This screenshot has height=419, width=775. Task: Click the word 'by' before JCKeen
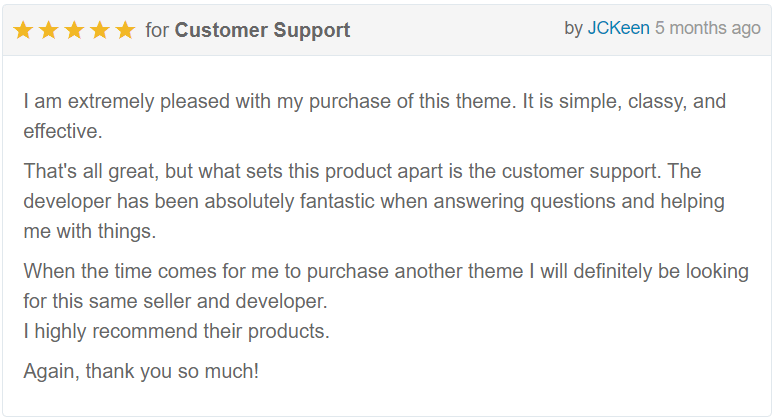[574, 29]
